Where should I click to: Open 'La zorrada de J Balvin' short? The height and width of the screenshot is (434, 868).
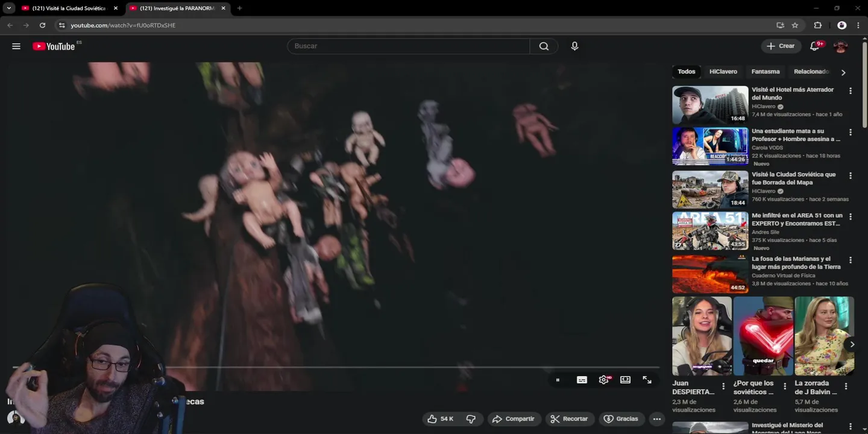[x=824, y=336]
